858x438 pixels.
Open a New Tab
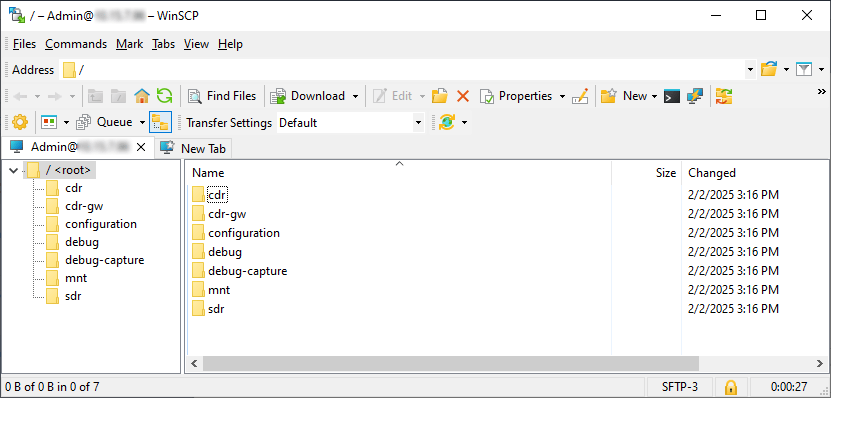tap(194, 148)
